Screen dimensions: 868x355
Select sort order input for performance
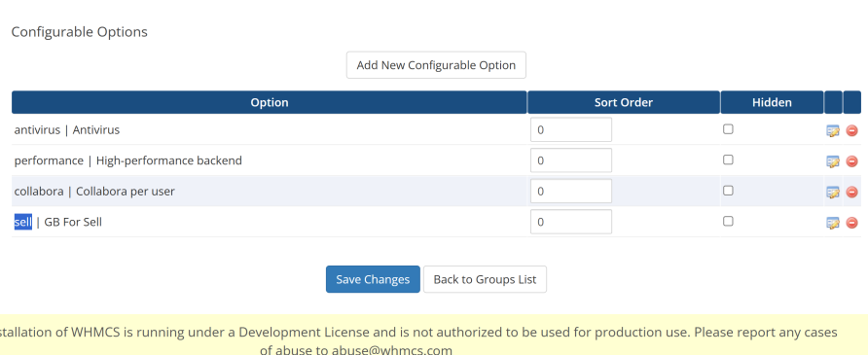pyautogui.click(x=571, y=160)
